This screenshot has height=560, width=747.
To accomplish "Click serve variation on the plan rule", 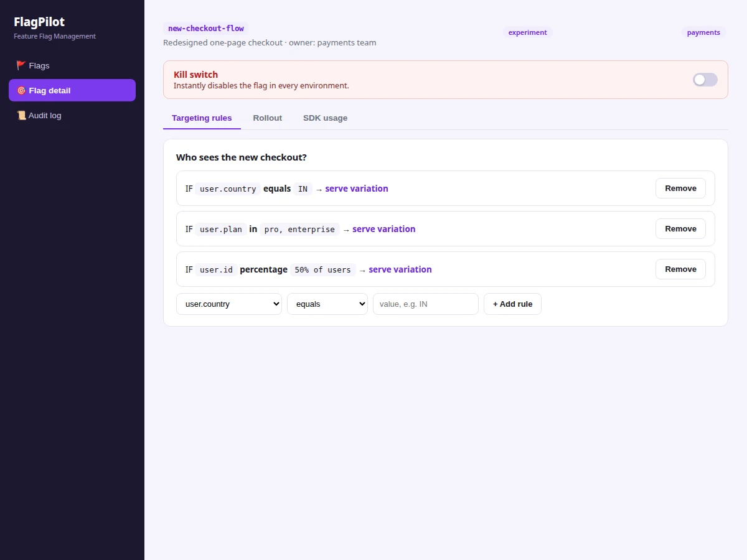I will coord(384,229).
